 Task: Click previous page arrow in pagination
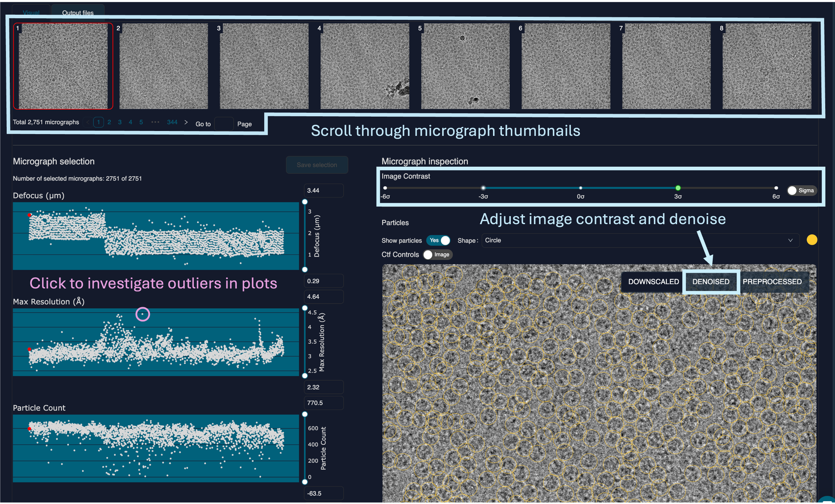click(x=88, y=122)
